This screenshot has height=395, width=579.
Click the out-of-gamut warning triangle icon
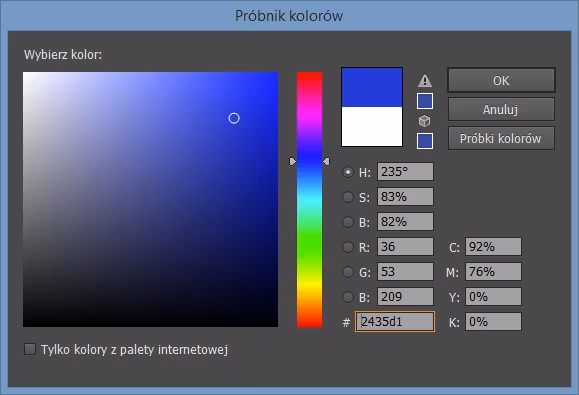click(425, 80)
